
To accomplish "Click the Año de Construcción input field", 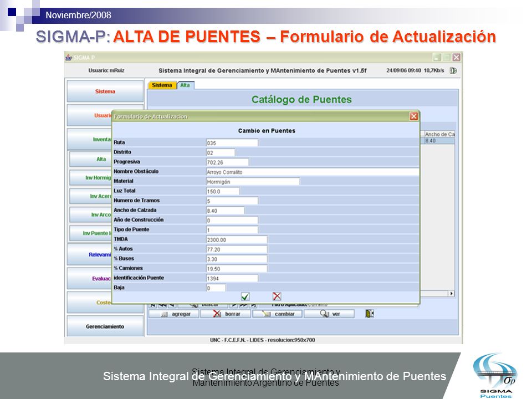I will 232,220.
